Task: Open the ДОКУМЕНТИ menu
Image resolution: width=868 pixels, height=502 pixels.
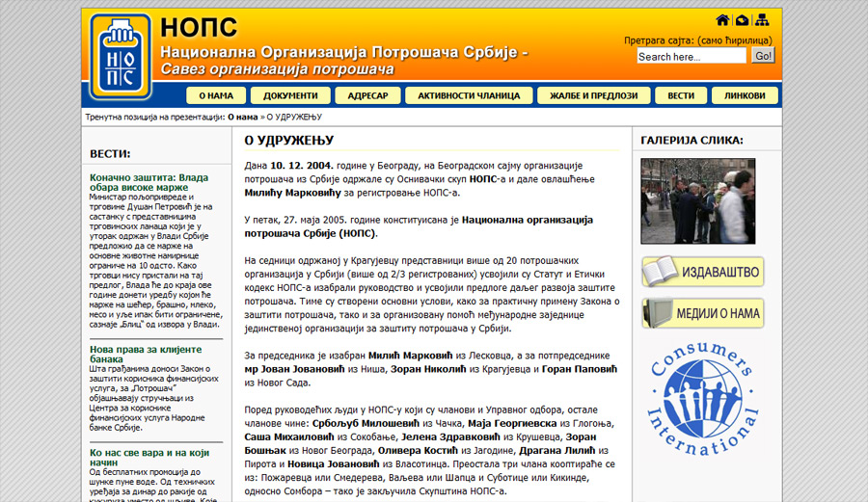Action: (x=290, y=95)
